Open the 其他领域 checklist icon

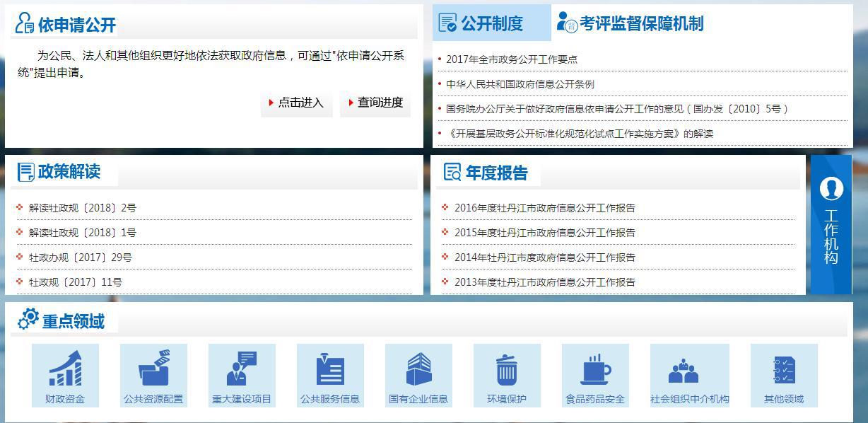pyautogui.click(x=784, y=369)
